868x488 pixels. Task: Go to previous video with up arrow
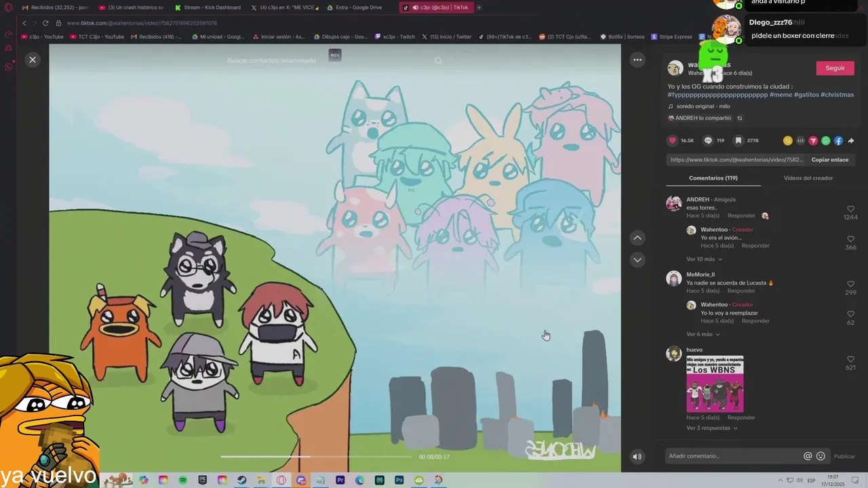(637, 238)
